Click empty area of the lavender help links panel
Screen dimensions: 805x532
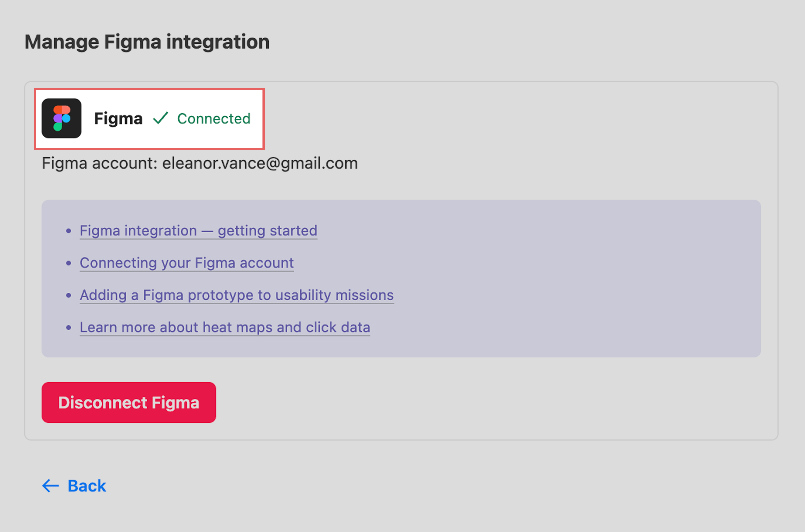577,278
